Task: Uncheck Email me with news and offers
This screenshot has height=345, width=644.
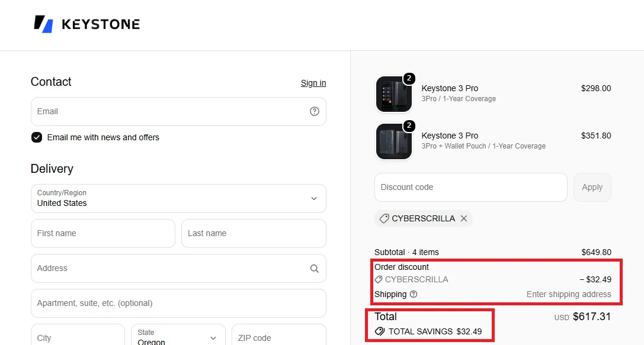Action: (x=37, y=137)
